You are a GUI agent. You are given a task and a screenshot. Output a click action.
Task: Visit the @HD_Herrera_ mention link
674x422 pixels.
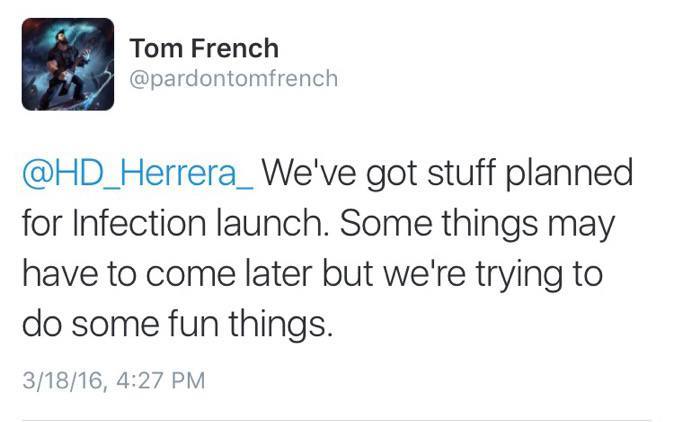coord(139,174)
